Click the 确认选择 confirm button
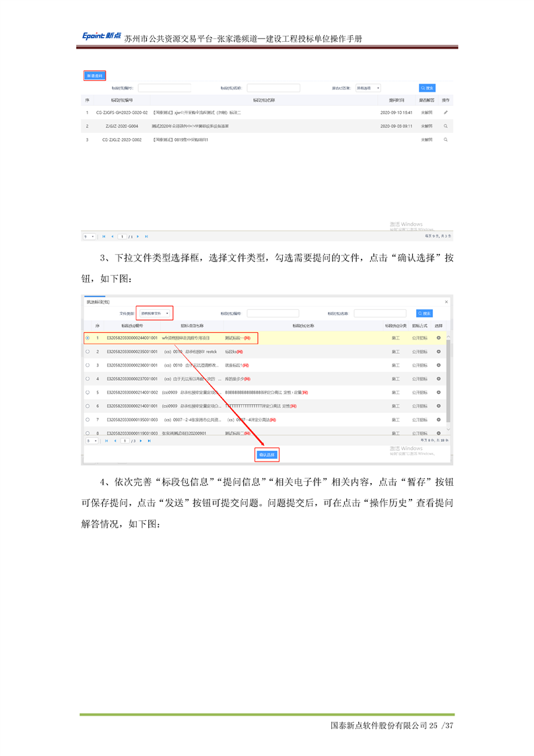This screenshot has width=534, height=756. tap(267, 455)
